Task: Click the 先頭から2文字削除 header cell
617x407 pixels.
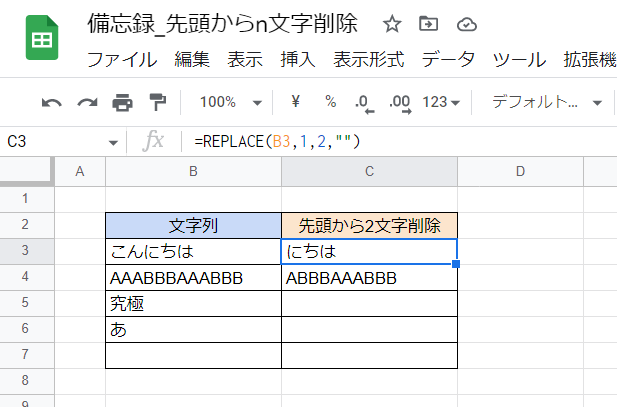Action: pos(369,226)
